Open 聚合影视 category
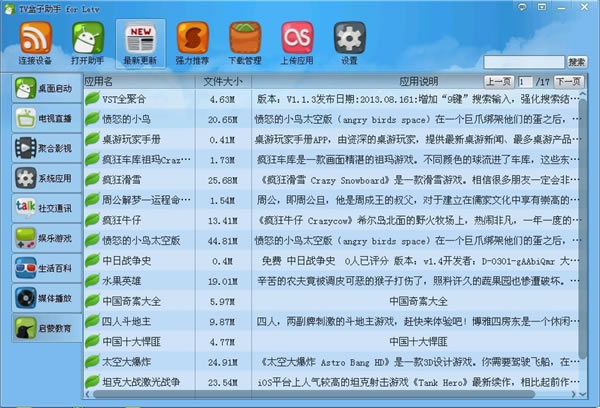Screen dimensions: 600x408 47,148
